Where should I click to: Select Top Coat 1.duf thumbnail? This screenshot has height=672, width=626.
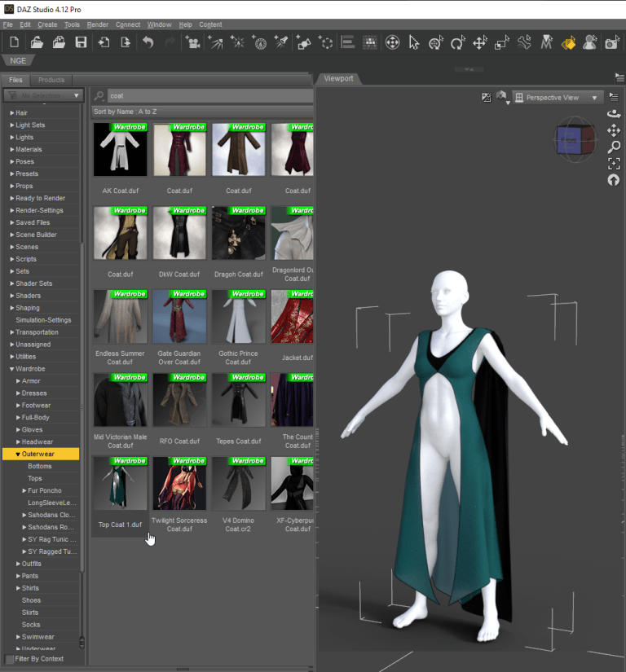pyautogui.click(x=120, y=483)
